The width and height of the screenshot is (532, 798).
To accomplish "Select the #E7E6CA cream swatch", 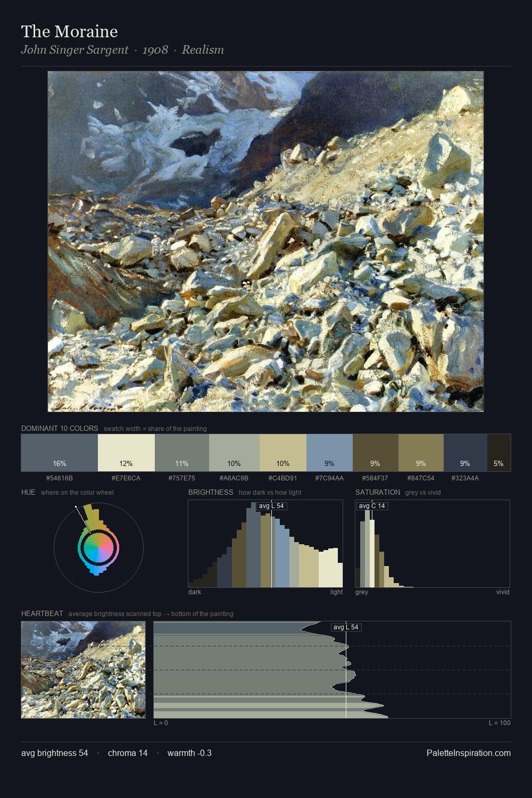I will coord(126,453).
